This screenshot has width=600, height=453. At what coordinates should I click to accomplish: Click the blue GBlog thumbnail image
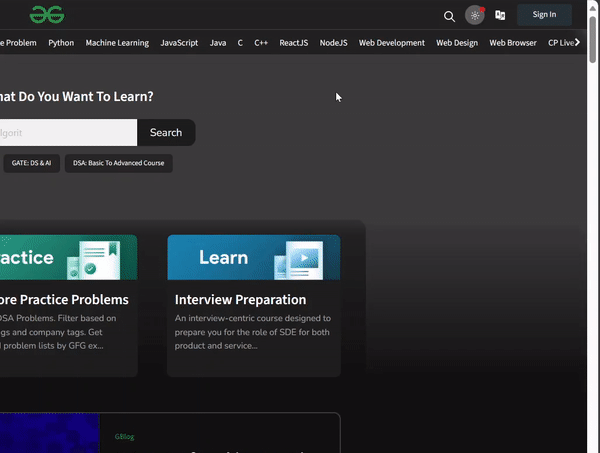point(50,433)
